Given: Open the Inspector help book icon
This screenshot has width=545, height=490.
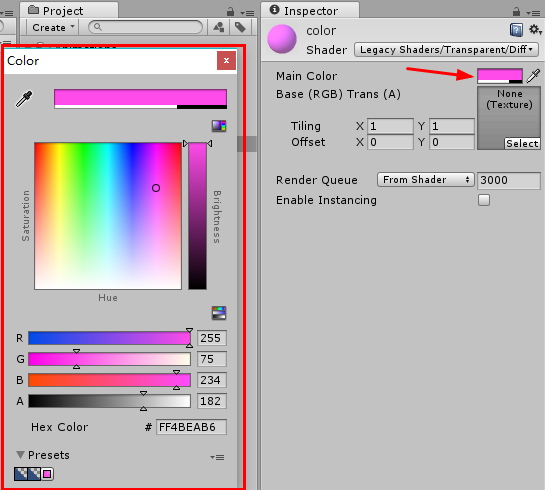Looking at the screenshot, I should coord(516,30).
